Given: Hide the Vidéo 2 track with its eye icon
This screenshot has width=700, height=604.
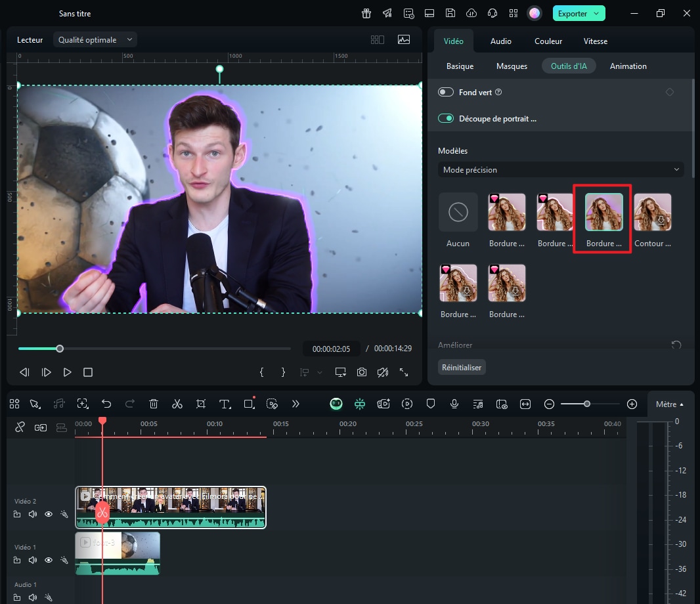Looking at the screenshot, I should pyautogui.click(x=49, y=514).
